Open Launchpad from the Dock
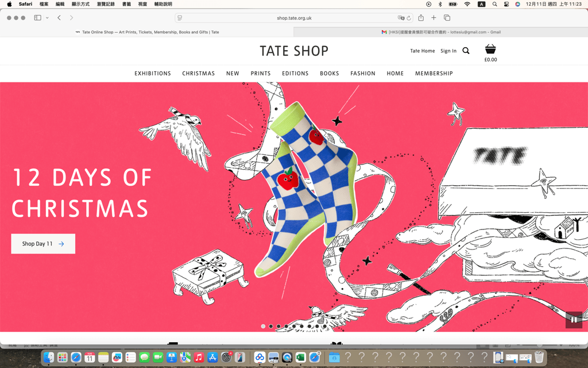The image size is (588, 368). [x=62, y=357]
